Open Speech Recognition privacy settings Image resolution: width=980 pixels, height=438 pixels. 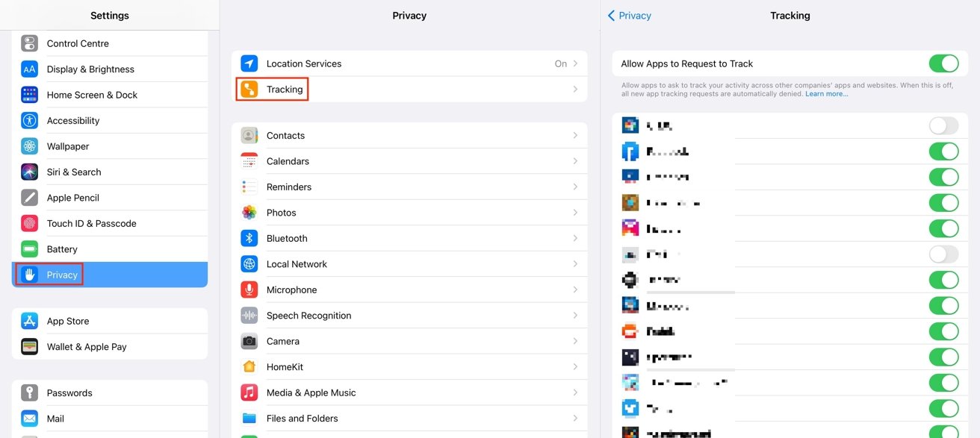[x=409, y=316]
